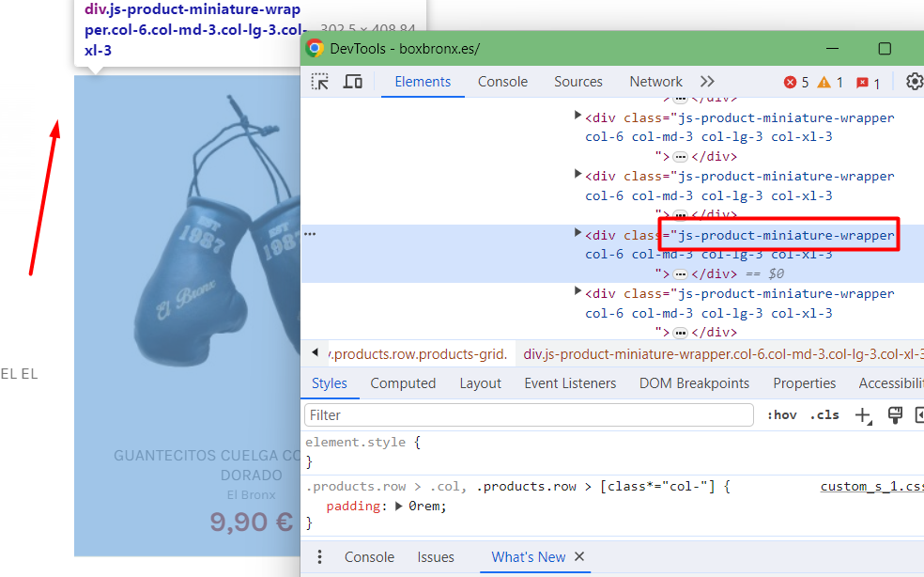Open the rendering emulation paintbrush icon
924x577 pixels.
[x=895, y=415]
